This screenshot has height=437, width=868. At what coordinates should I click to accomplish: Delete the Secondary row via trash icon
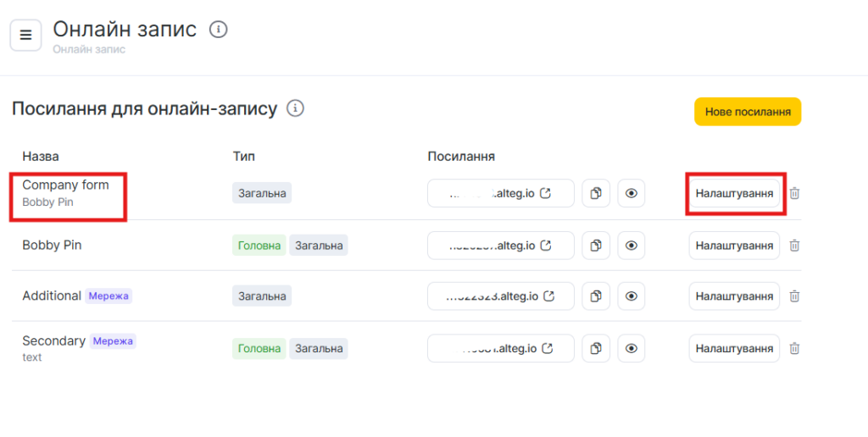(794, 348)
